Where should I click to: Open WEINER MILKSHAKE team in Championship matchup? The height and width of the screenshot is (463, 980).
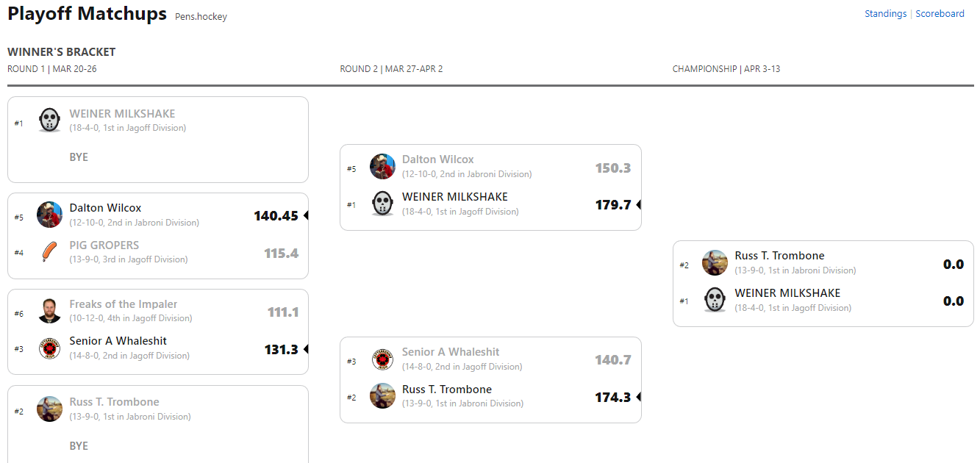(787, 293)
